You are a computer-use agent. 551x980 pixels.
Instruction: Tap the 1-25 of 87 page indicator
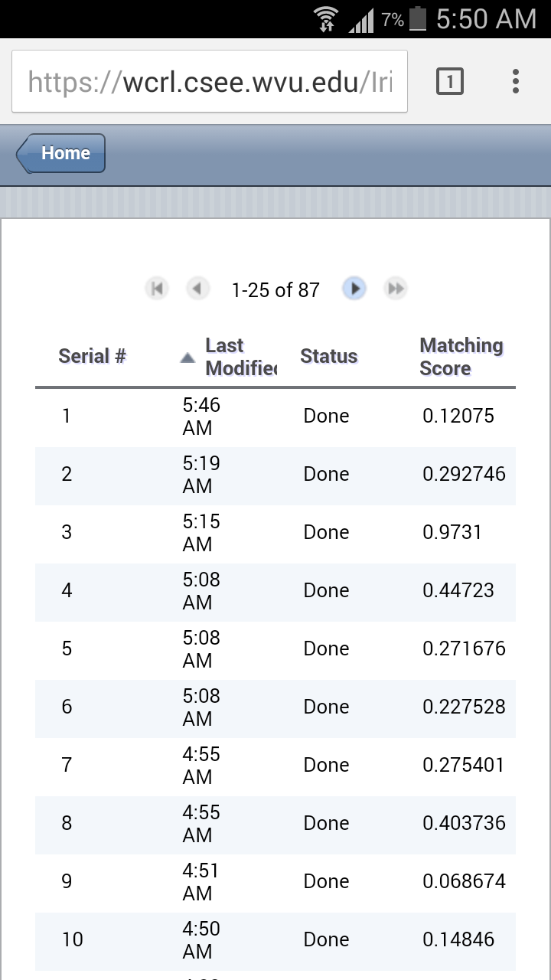275,290
